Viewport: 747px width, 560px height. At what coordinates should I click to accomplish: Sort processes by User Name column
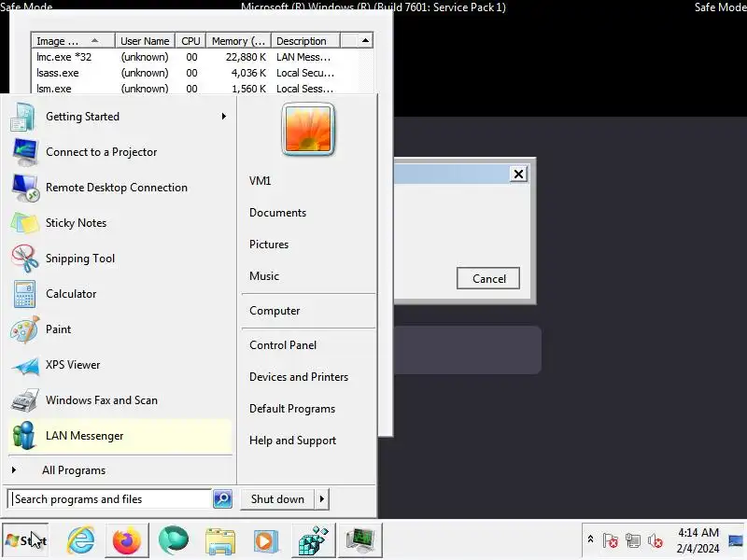[145, 41]
